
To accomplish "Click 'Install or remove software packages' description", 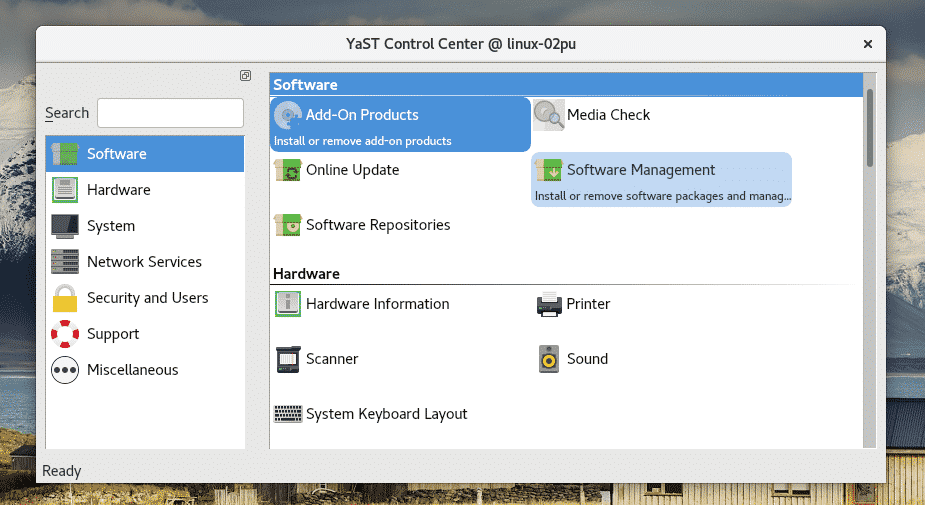I will [x=662, y=196].
